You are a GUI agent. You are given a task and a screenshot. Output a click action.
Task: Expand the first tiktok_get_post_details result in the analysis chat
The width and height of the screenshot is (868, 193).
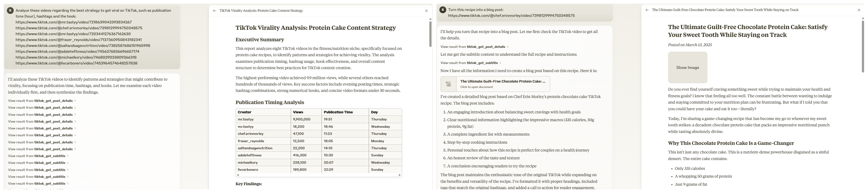(x=42, y=101)
